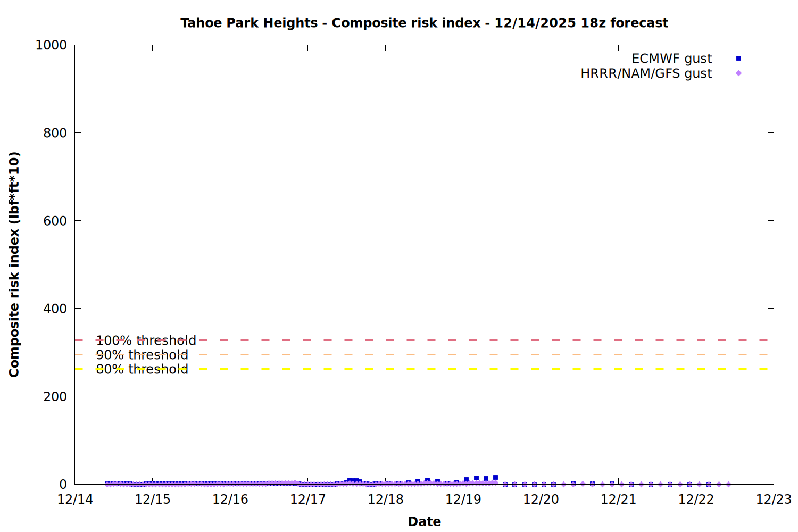Click the Composite risk index y-axis title
The image size is (798, 532).
pyautogui.click(x=14, y=264)
